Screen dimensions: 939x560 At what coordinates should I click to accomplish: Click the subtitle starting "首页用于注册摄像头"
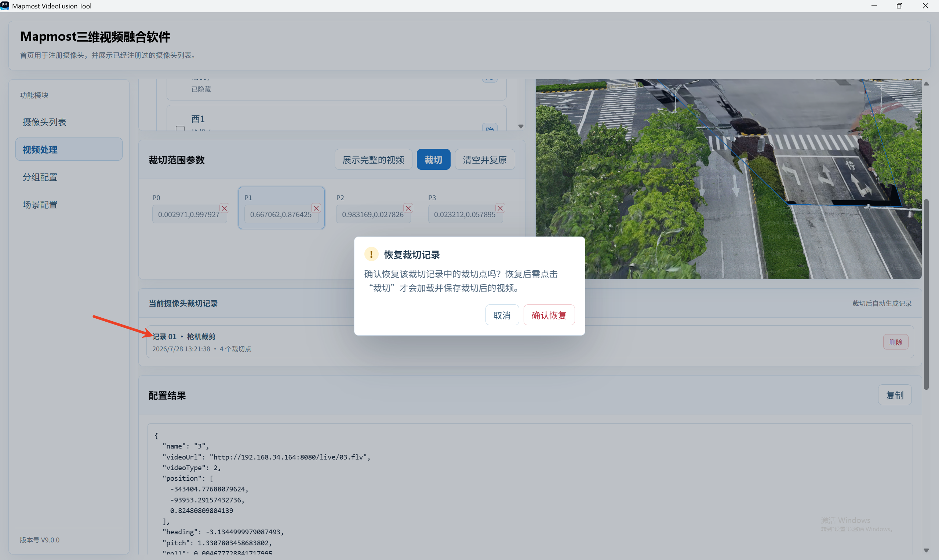[109, 55]
